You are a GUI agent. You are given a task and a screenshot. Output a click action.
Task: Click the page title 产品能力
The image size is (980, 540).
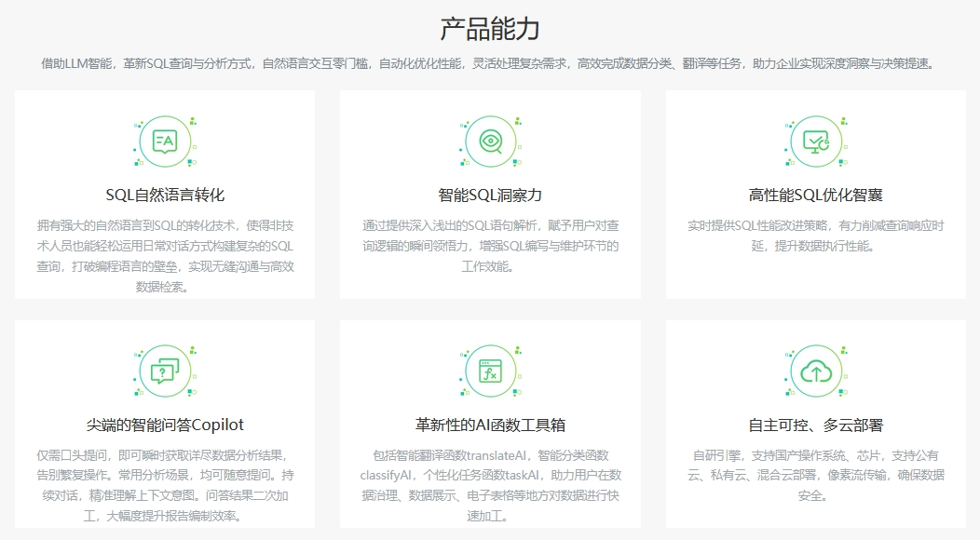point(490,29)
